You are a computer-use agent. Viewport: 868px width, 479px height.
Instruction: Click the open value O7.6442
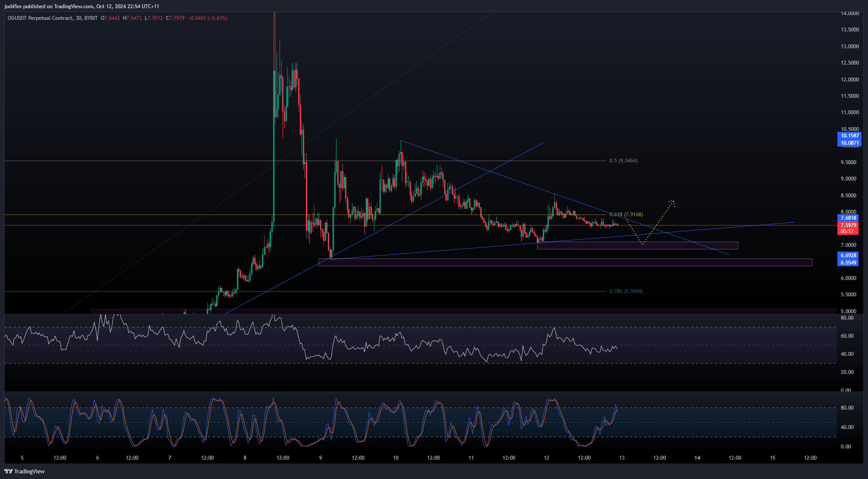point(110,18)
